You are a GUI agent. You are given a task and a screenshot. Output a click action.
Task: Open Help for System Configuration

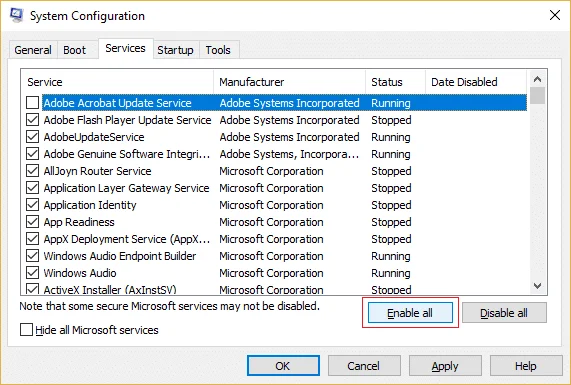coord(526,366)
